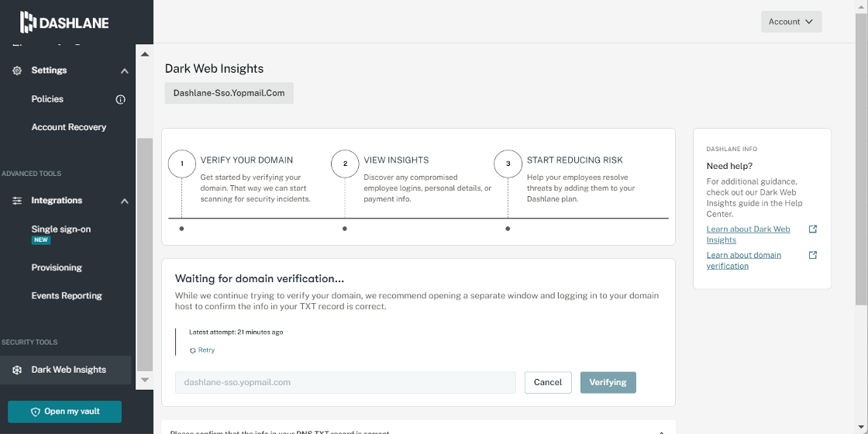
Task: Click the Retry refresh icon
Action: click(193, 350)
